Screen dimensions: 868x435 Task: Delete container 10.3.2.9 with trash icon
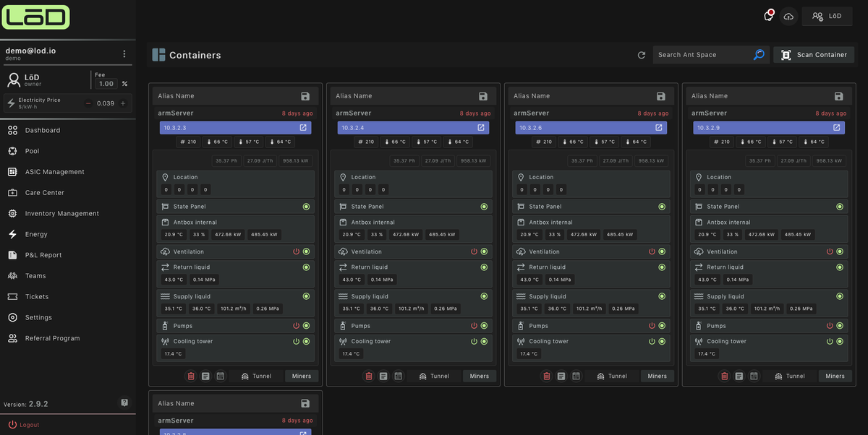pos(725,376)
